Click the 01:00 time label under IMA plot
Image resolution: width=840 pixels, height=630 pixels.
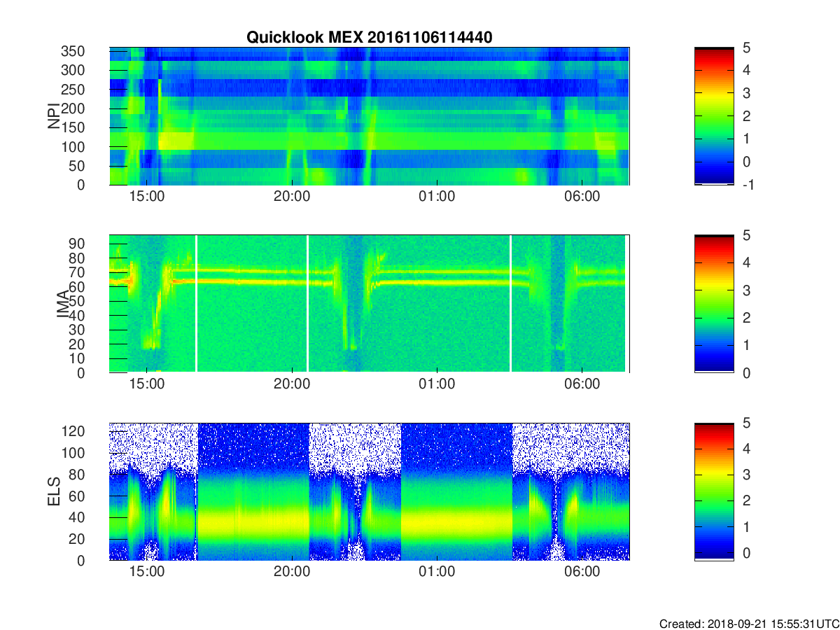(437, 384)
